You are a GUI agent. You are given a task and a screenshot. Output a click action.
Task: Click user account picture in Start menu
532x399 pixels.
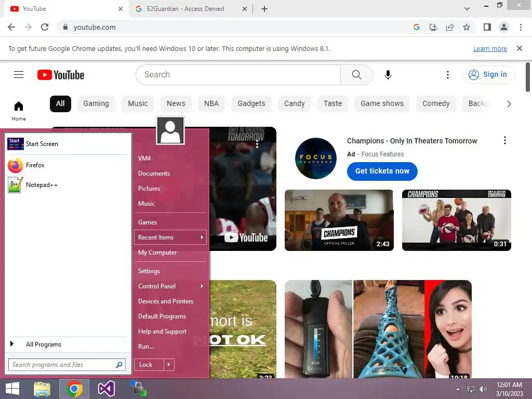click(x=170, y=130)
